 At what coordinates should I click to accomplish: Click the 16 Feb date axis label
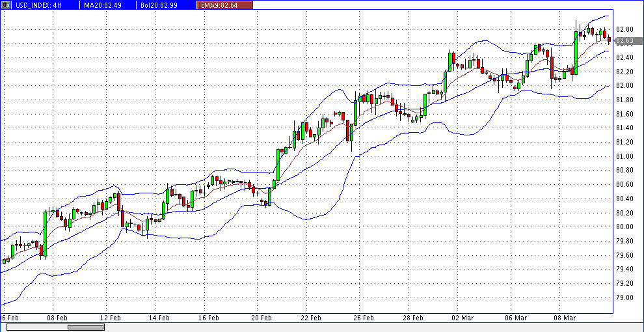[209, 318]
